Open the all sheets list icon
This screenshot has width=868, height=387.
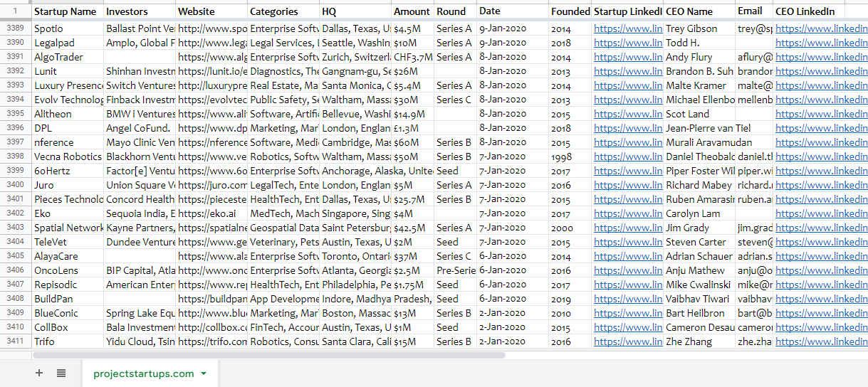click(x=61, y=373)
